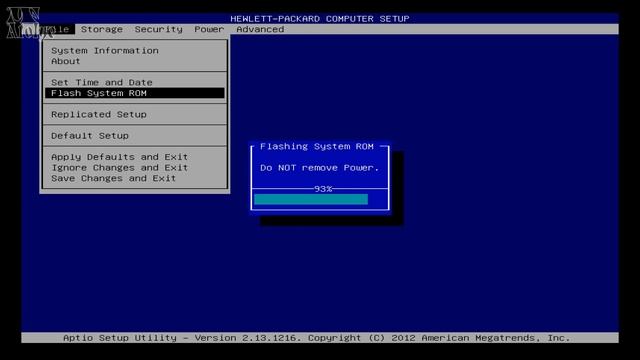The height and width of the screenshot is (360, 640).
Task: Choose Save Changes and Exit
Action: tap(113, 178)
